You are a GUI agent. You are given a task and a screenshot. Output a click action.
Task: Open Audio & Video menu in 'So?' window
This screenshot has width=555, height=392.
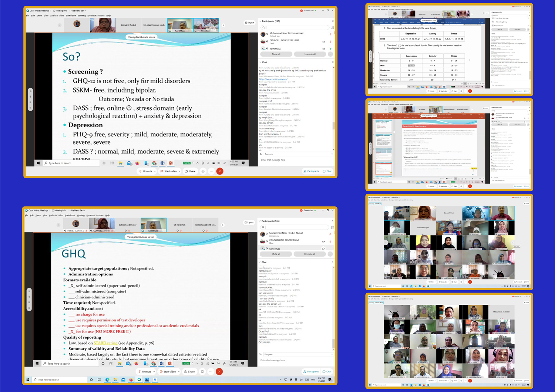pyautogui.click(x=57, y=16)
